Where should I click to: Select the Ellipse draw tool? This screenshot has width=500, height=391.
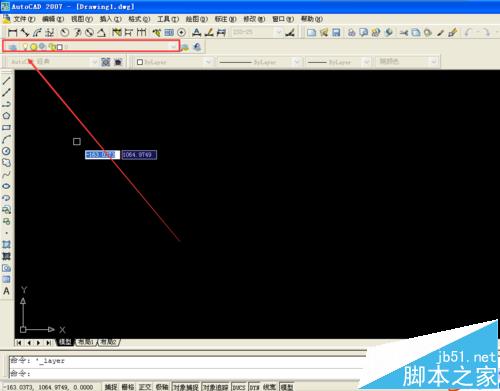point(6,186)
